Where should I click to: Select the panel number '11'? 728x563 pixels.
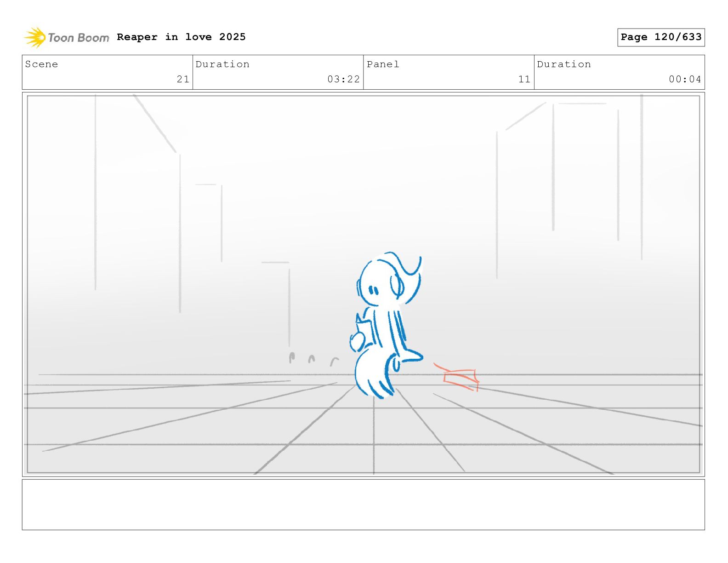pyautogui.click(x=524, y=79)
